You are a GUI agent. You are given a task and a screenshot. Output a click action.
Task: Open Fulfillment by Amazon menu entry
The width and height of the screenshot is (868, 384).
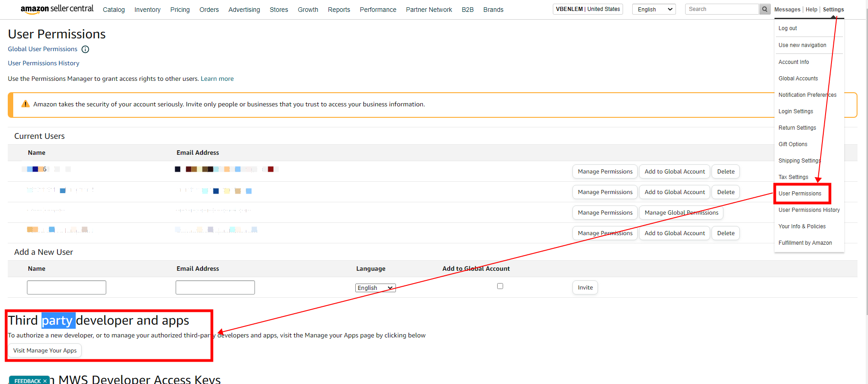[805, 243]
